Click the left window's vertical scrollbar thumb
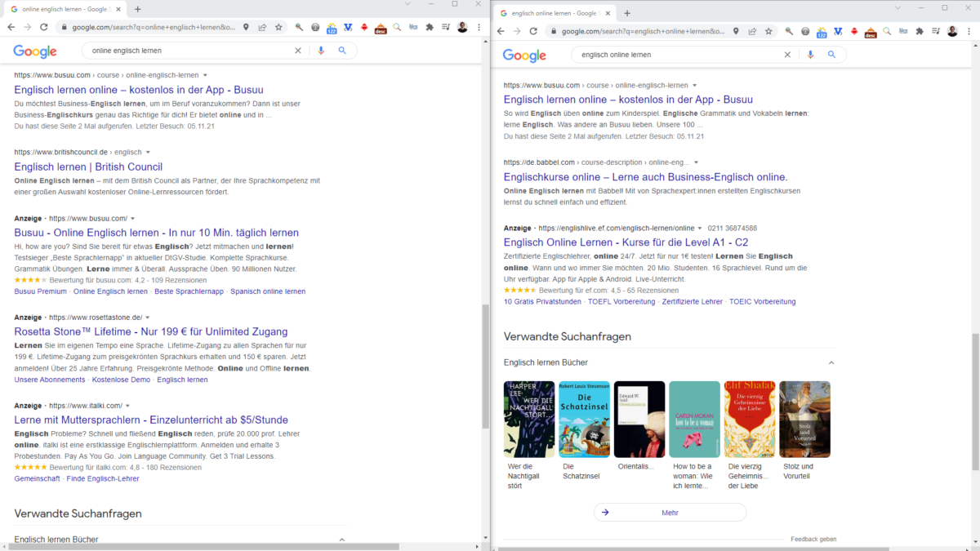This screenshot has width=980, height=551. 485,367
